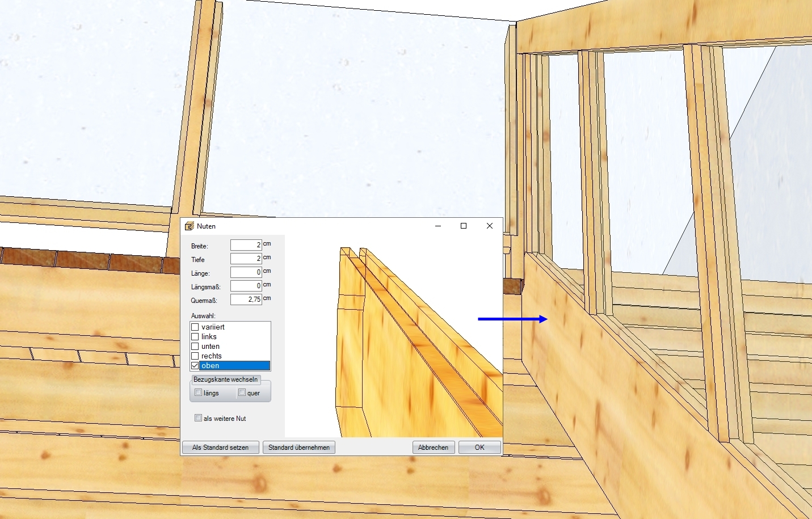
Task: Select the Längsmaß input field
Action: 246,286
